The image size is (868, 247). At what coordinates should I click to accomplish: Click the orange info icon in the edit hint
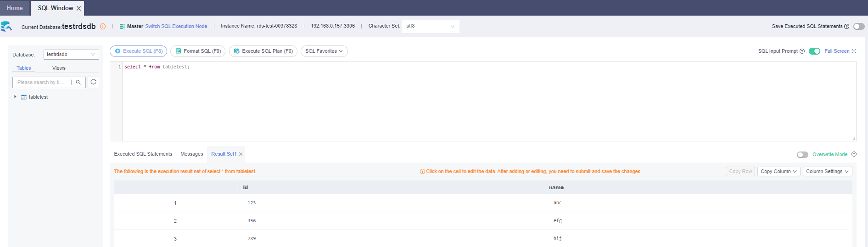tap(422, 172)
